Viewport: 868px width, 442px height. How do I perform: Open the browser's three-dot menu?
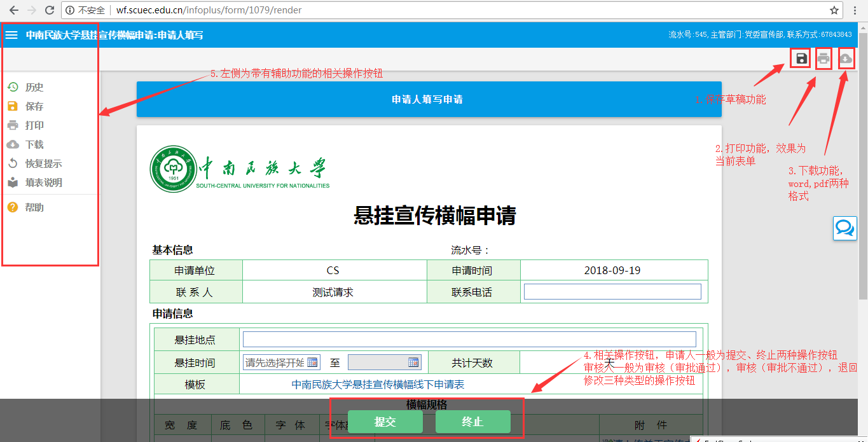pyautogui.click(x=856, y=10)
